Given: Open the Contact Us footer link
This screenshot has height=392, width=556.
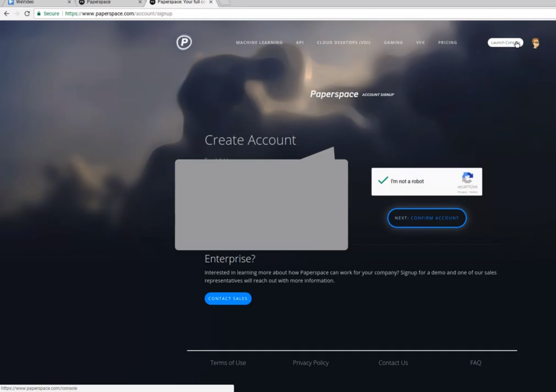Looking at the screenshot, I should click(x=393, y=363).
